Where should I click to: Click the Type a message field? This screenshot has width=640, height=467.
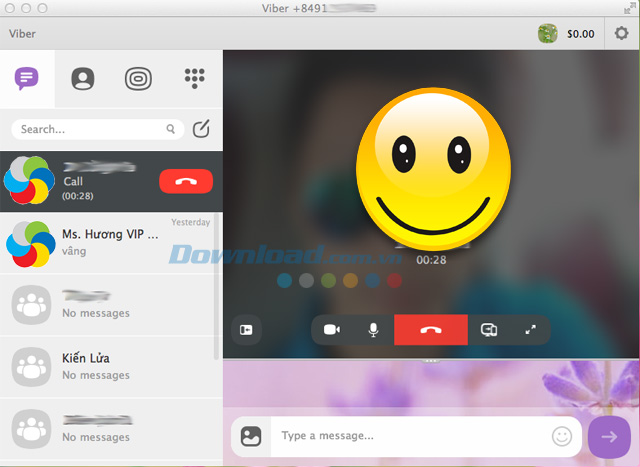point(410,436)
